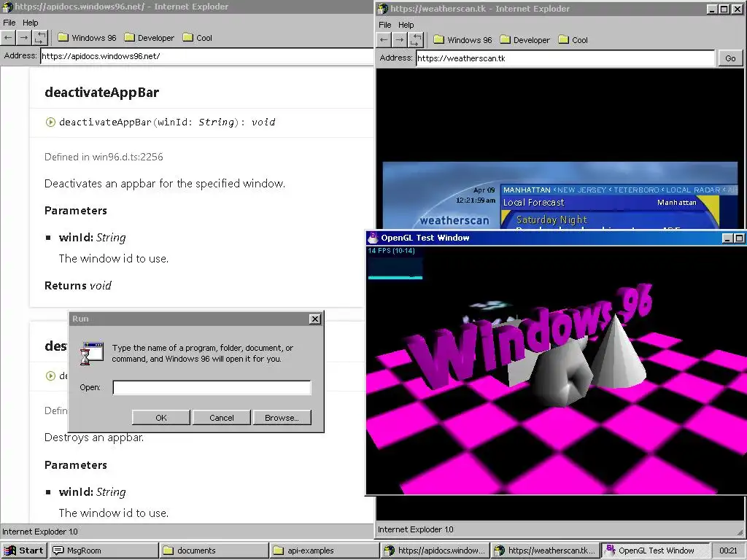The height and width of the screenshot is (560, 747).
Task: Click the Run dialog hourglass program icon
Action: (x=92, y=354)
